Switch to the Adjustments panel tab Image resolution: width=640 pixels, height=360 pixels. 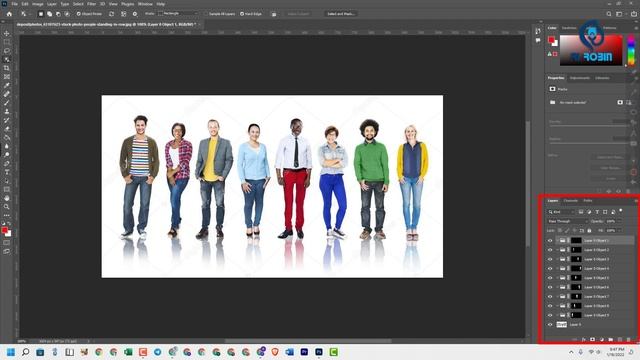click(x=580, y=78)
